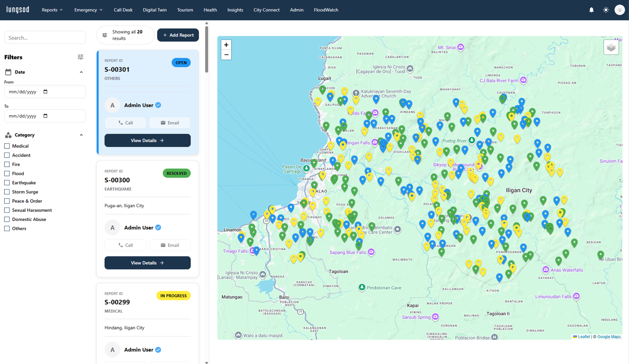Open the To date calendar picker
The image size is (629, 364).
pyautogui.click(x=46, y=116)
